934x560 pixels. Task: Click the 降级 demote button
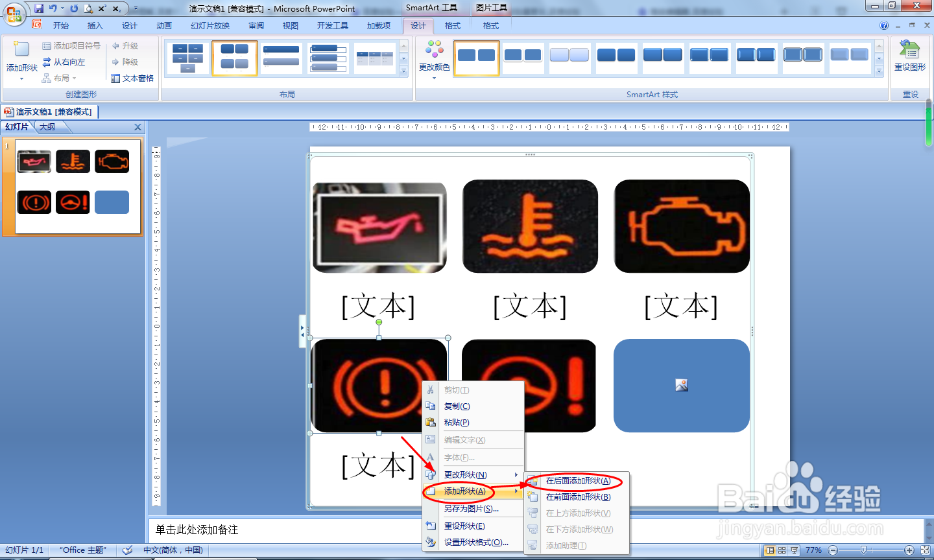[x=125, y=62]
